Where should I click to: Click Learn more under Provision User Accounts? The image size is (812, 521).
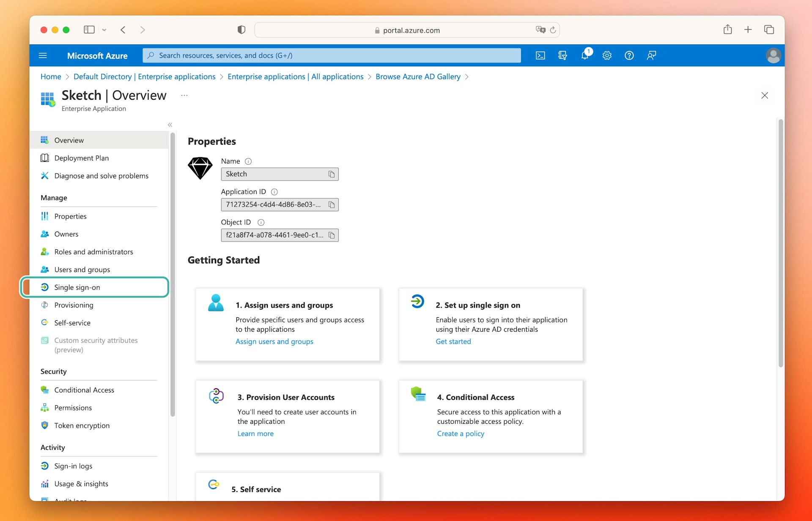[255, 434]
